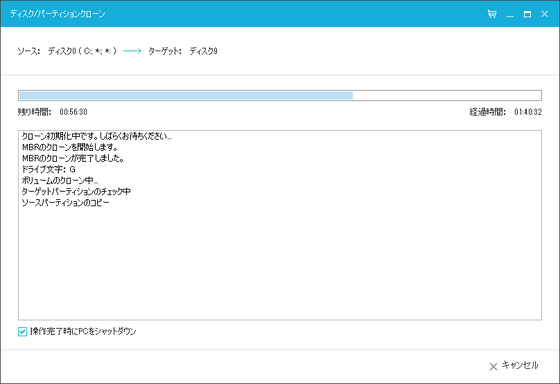Click the blue source-to-target arrow
Screen dimensions: 560x384
(132, 51)
